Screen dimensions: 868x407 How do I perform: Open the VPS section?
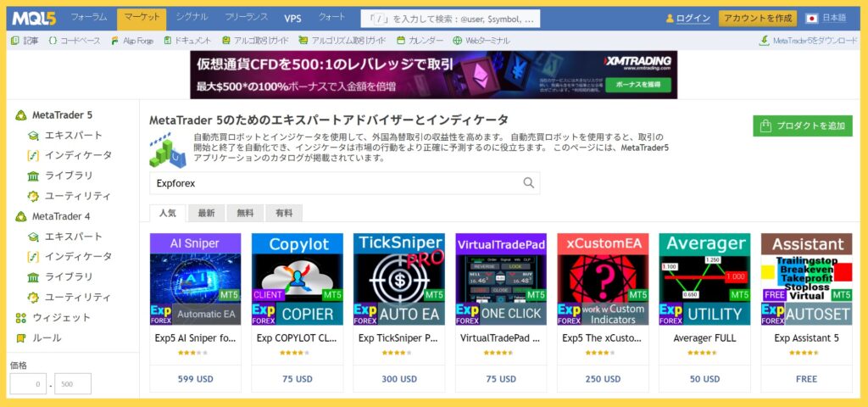point(292,19)
